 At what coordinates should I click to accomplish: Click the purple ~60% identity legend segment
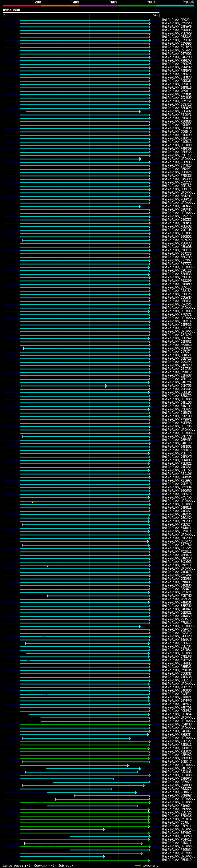point(99,6)
